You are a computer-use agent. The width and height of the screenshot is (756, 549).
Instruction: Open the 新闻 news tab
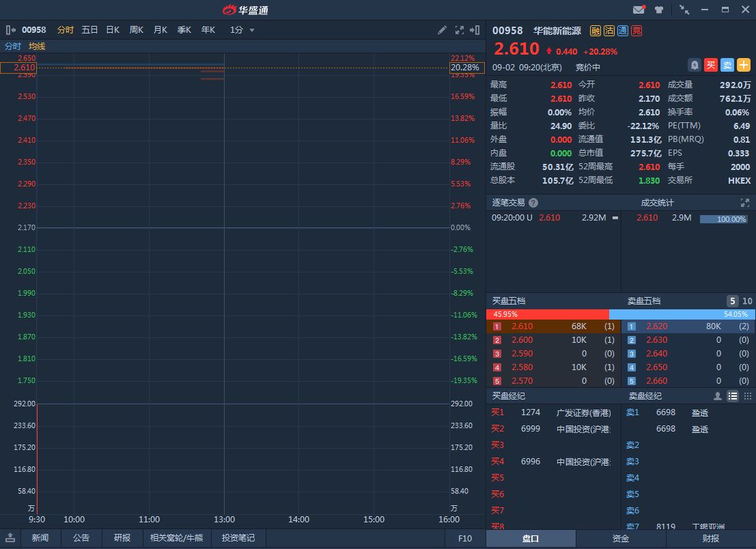(40, 538)
